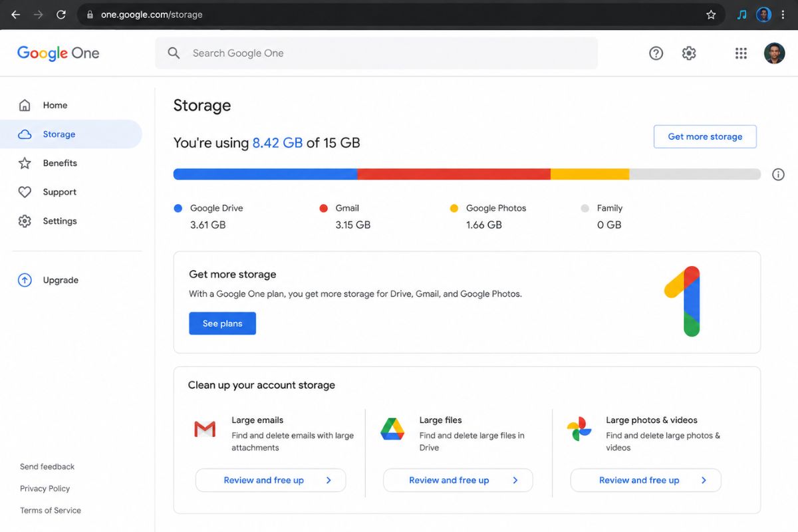Review and free up large files
Screen dimensions: 798x532
(458, 480)
